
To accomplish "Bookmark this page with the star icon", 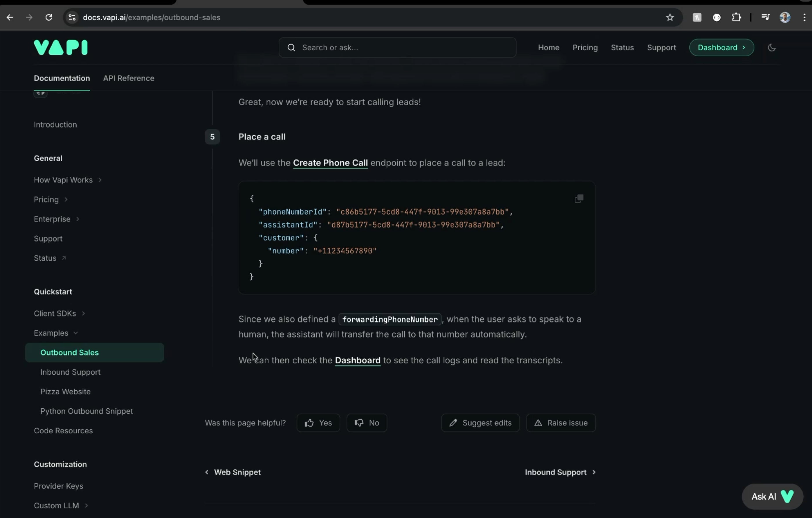I will point(670,17).
